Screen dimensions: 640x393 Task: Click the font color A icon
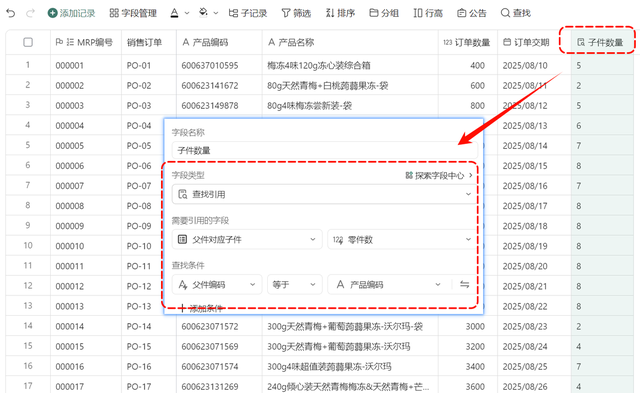pos(174,13)
